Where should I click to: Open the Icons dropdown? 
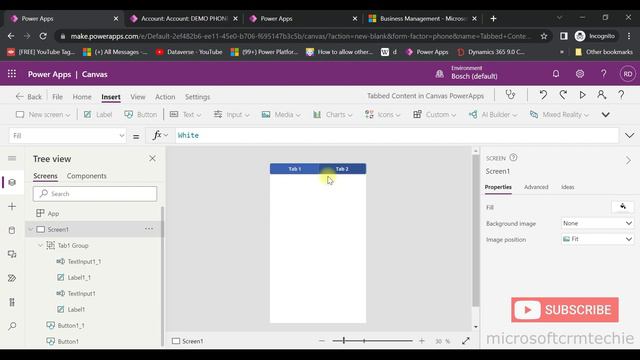pyautogui.click(x=382, y=115)
